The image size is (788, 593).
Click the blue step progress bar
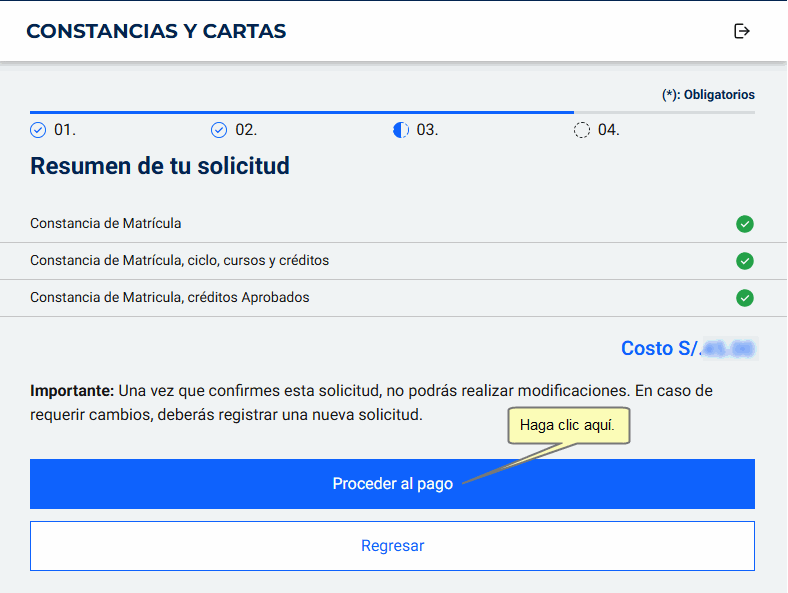[x=300, y=112]
